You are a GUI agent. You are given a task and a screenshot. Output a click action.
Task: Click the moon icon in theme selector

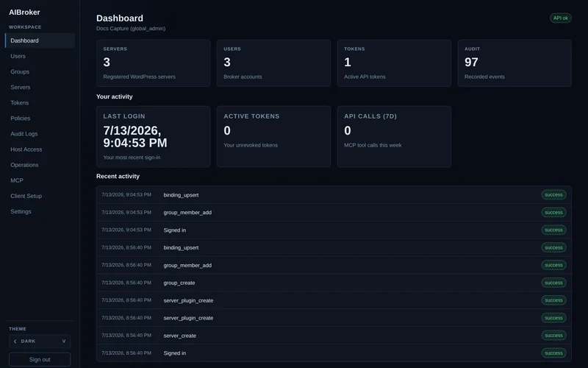pyautogui.click(x=15, y=342)
